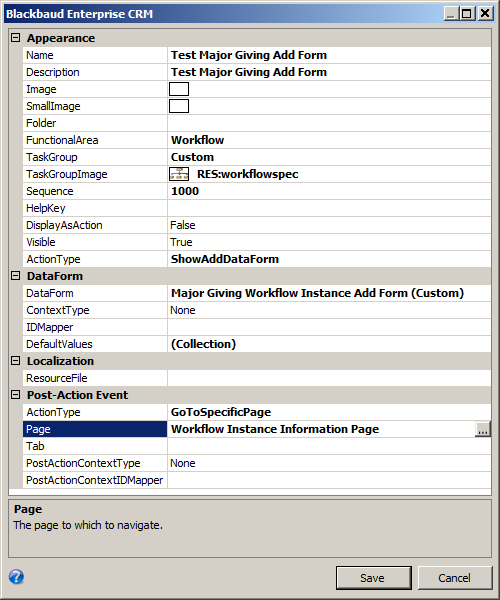Close the Blackbaud Enterprise CRM dialog
This screenshot has width=500, height=600.
point(485,14)
